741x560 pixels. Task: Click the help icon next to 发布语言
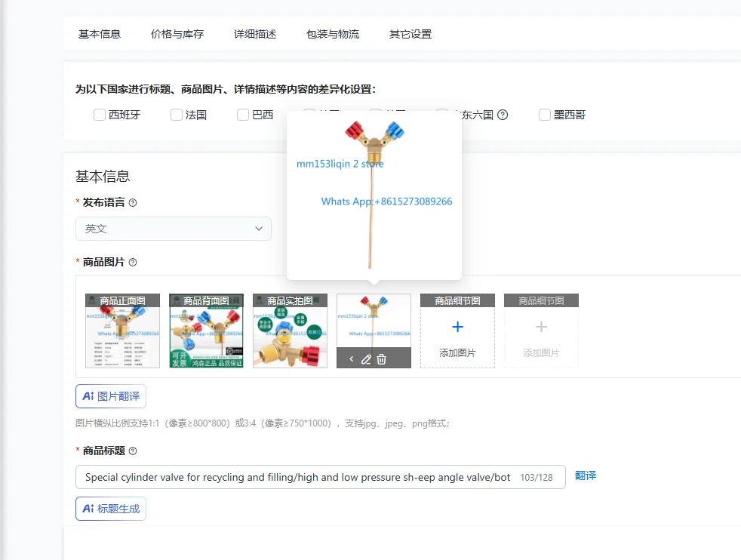(x=133, y=203)
